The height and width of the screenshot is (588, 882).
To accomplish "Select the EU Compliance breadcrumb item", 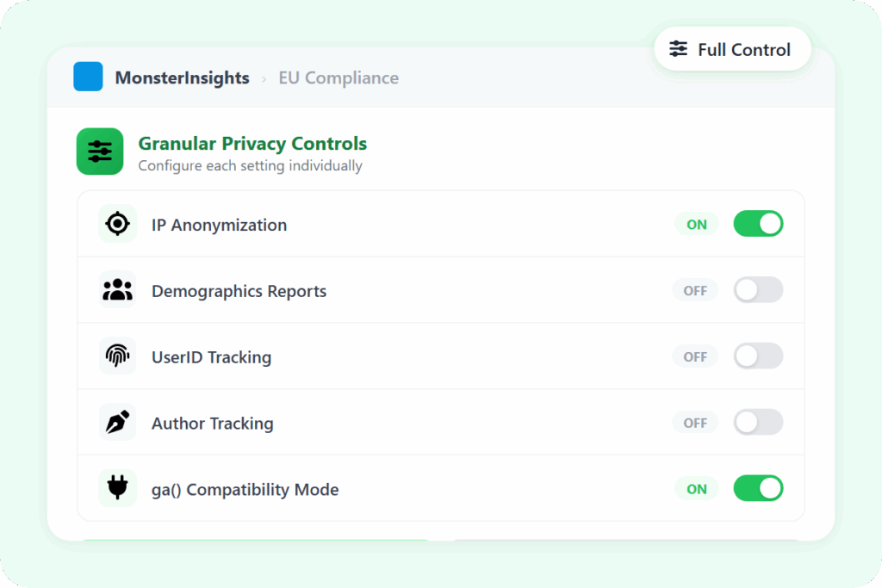I will (x=339, y=77).
